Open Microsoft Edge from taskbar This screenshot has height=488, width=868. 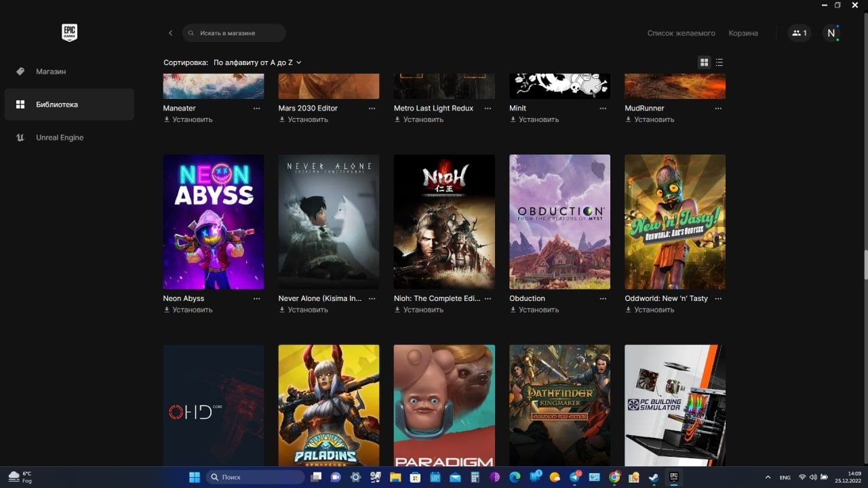(x=515, y=477)
